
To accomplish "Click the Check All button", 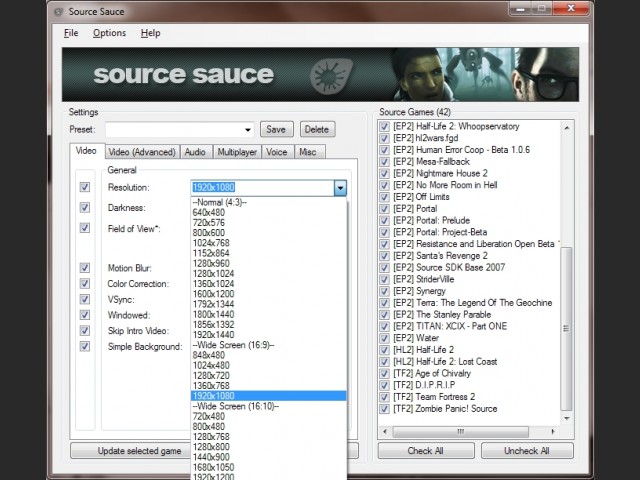I will point(426,451).
